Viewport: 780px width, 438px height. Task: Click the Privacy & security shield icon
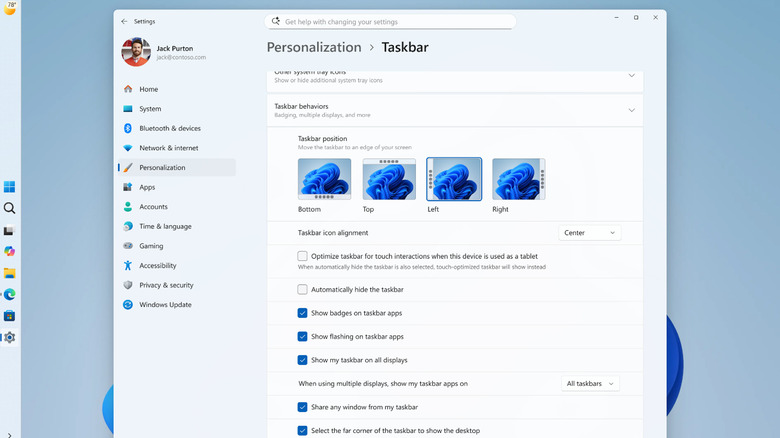[x=128, y=285]
